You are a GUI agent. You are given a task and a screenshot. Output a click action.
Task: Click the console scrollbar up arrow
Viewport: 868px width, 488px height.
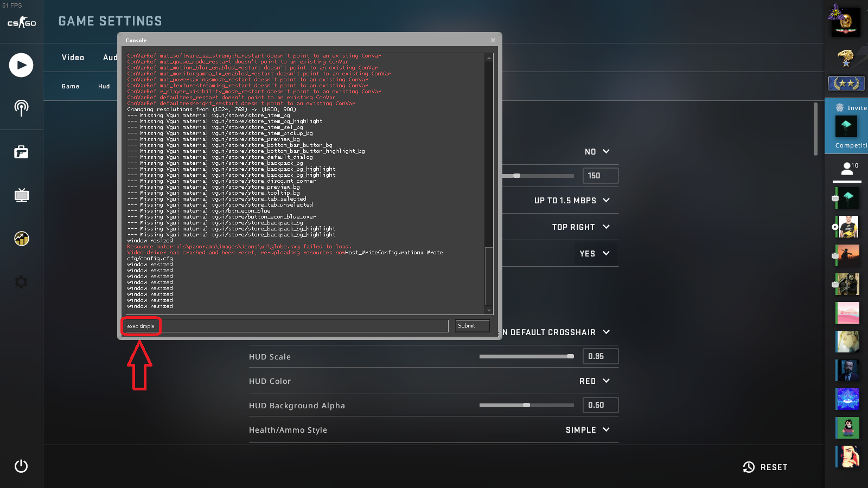pos(489,57)
